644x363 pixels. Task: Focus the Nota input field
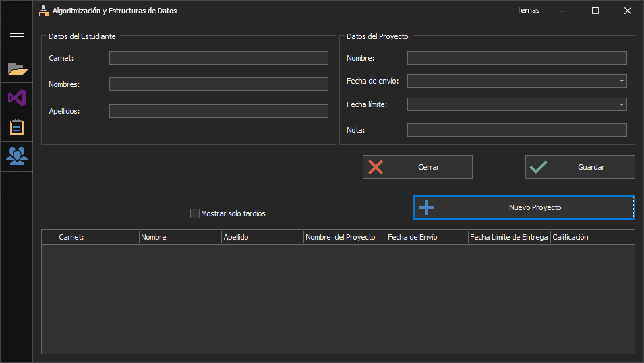[517, 130]
